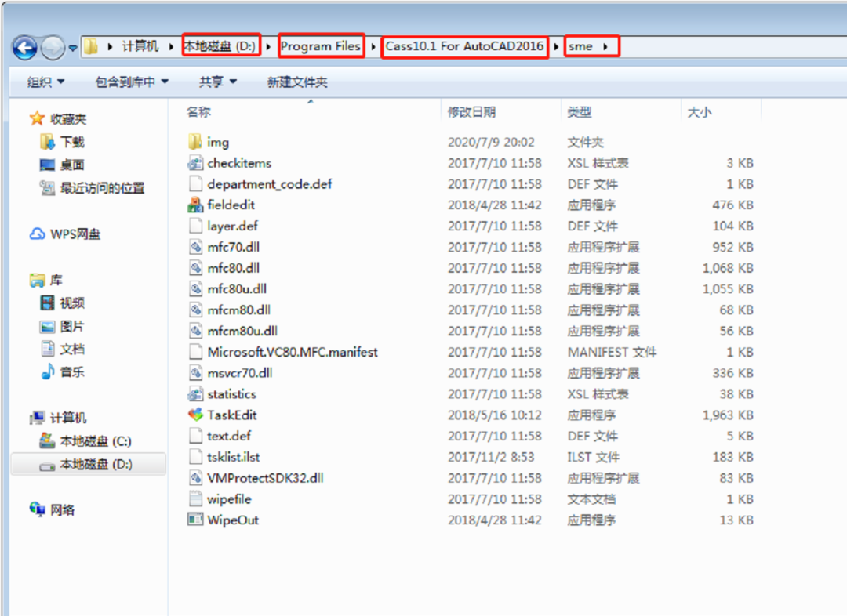Click img folder date 2020/7/9 20:02
Screen dimensions: 847x616
coord(491,142)
